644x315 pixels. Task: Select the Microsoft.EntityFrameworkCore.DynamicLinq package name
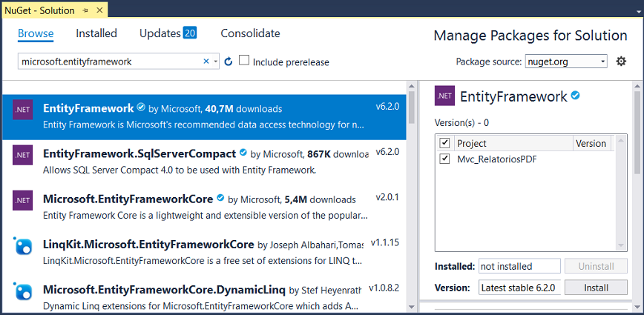point(164,291)
